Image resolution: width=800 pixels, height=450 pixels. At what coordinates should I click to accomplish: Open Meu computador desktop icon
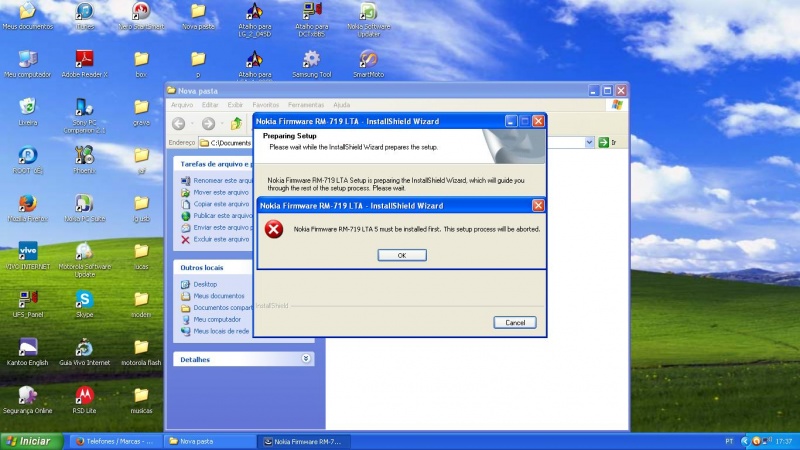click(28, 64)
